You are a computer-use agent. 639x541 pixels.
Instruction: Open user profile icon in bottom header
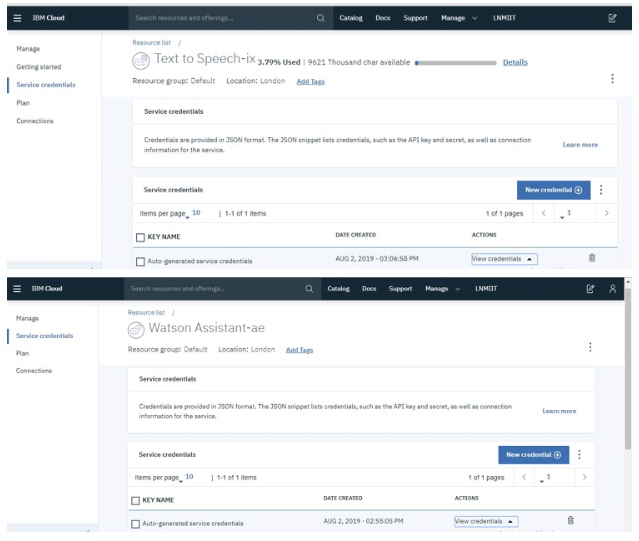pyautogui.click(x=612, y=289)
